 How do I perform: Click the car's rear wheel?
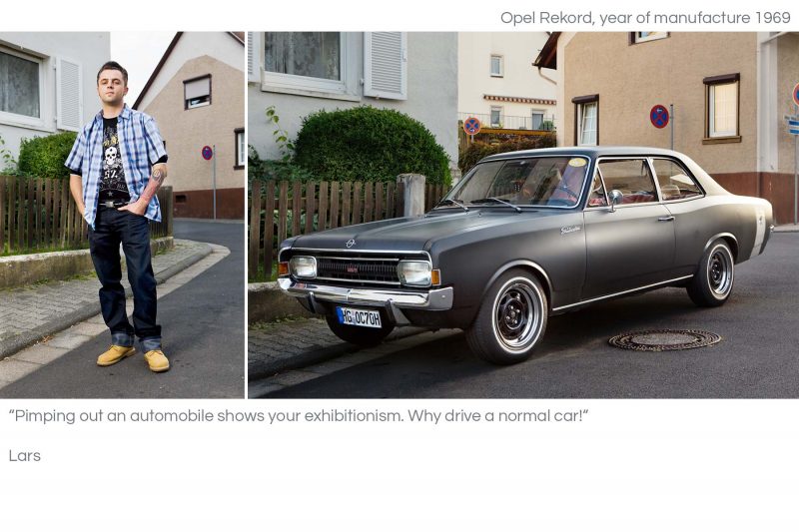[712, 273]
